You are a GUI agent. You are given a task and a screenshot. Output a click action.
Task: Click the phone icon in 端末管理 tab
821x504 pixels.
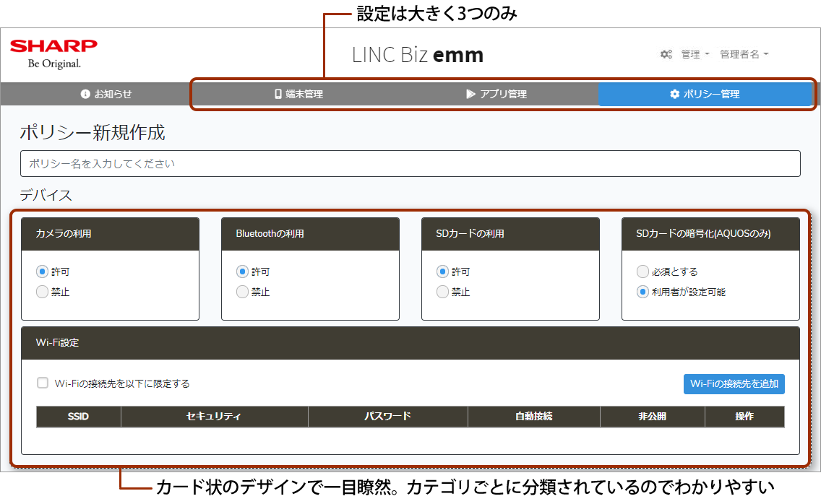(x=278, y=94)
